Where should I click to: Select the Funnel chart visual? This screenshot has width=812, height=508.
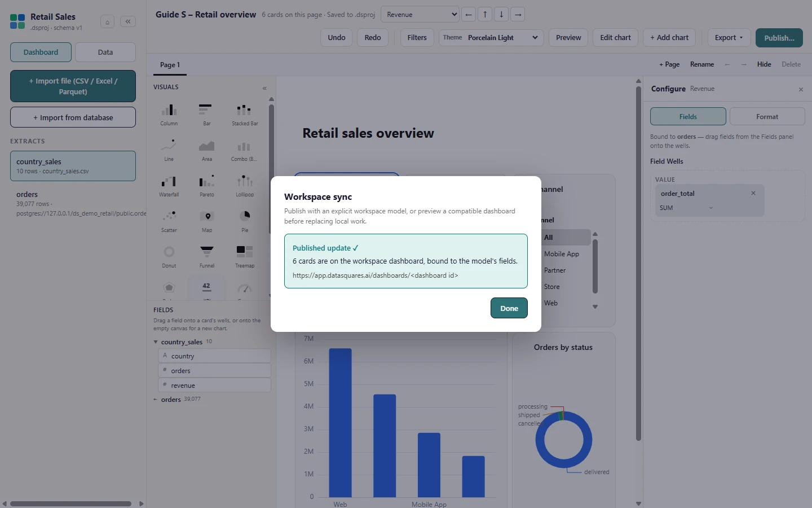point(206,256)
